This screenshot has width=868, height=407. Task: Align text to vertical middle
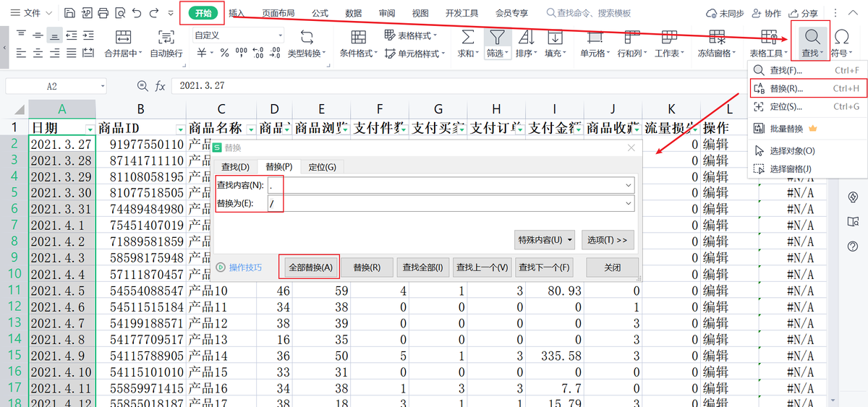pos(38,35)
